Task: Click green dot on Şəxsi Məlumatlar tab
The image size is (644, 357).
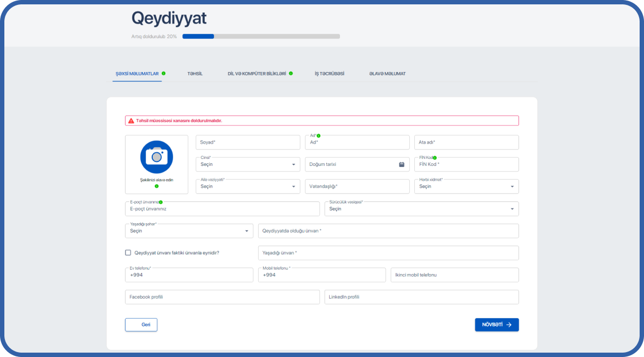Action: coord(164,73)
